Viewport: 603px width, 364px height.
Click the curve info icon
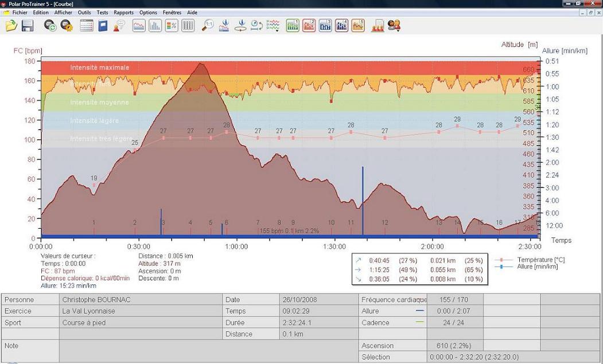224,26
